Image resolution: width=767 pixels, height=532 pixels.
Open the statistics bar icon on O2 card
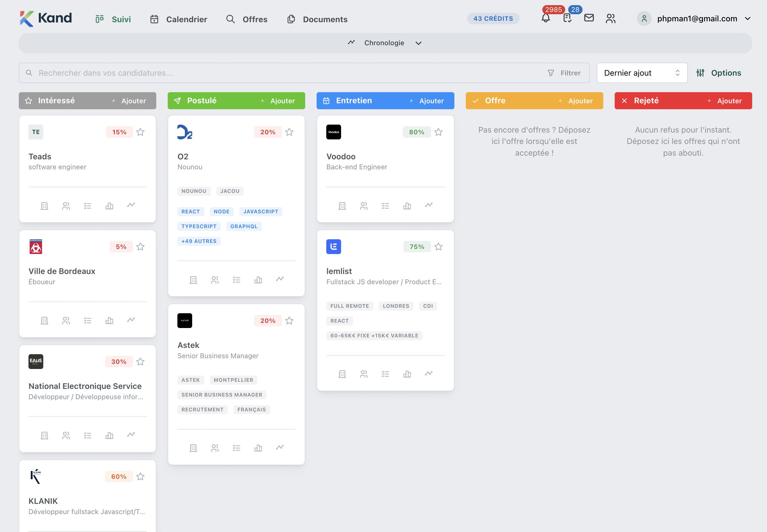click(x=258, y=280)
